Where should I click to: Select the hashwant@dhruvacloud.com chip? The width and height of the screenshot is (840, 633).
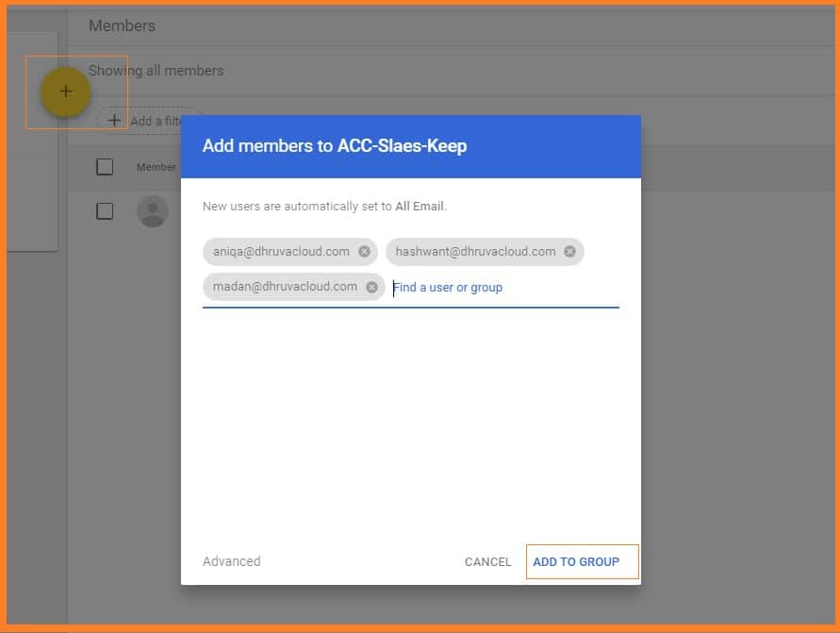[x=475, y=252]
